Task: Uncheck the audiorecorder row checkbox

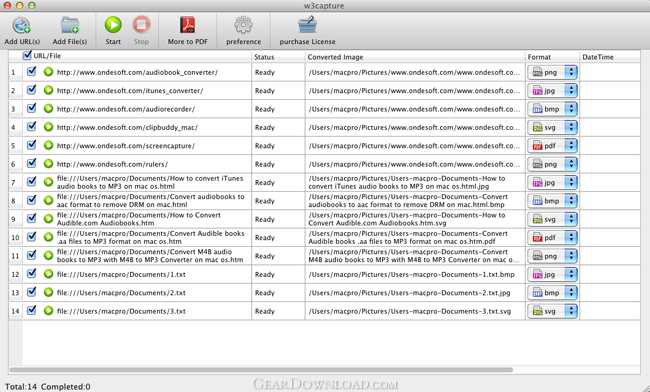Action: coord(32,108)
